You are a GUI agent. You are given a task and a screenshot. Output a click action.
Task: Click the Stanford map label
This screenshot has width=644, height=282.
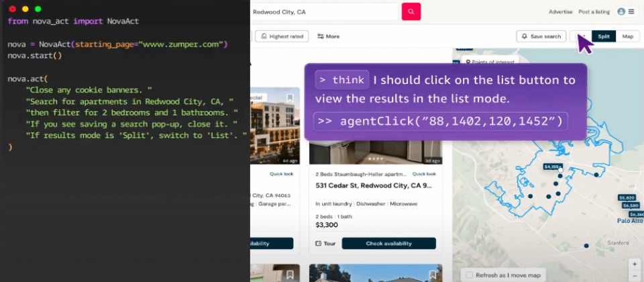(x=619, y=243)
